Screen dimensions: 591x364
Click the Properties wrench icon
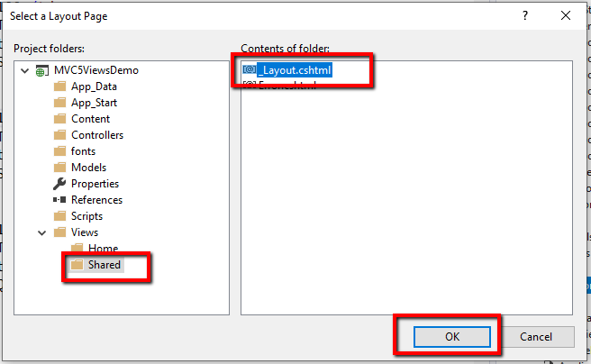pos(60,184)
